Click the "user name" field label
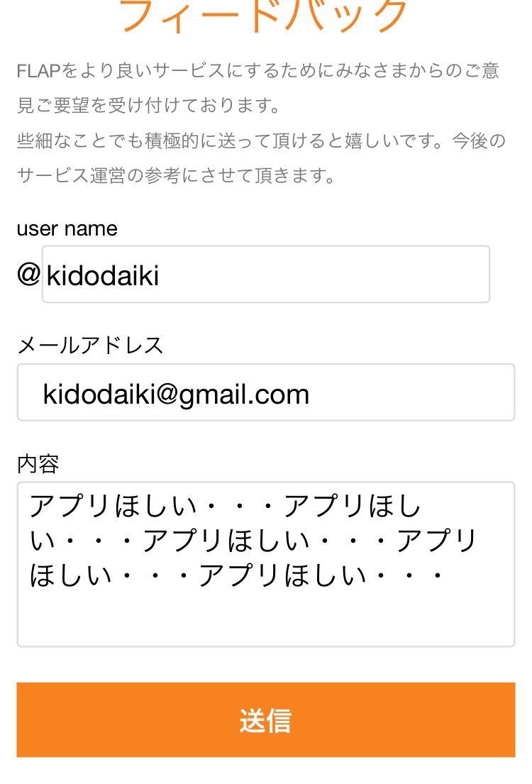Screen dimensions: 532x784 click(x=67, y=228)
